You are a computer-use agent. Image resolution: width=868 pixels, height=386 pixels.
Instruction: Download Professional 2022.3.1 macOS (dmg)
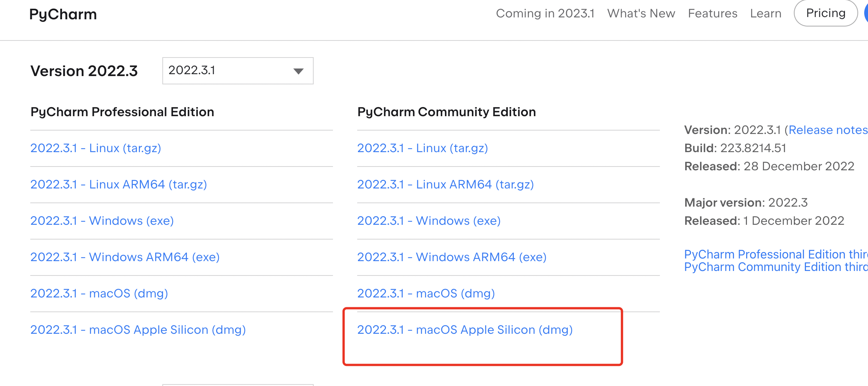tap(99, 293)
